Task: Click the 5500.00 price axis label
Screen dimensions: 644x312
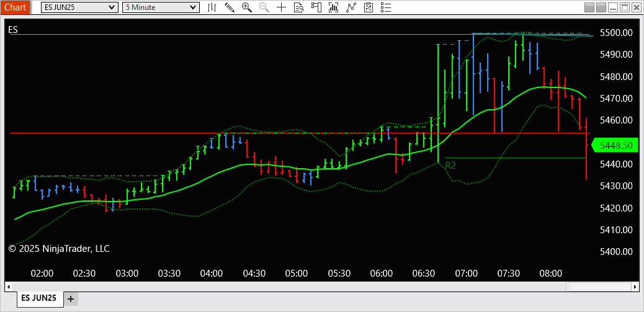Action: point(616,33)
